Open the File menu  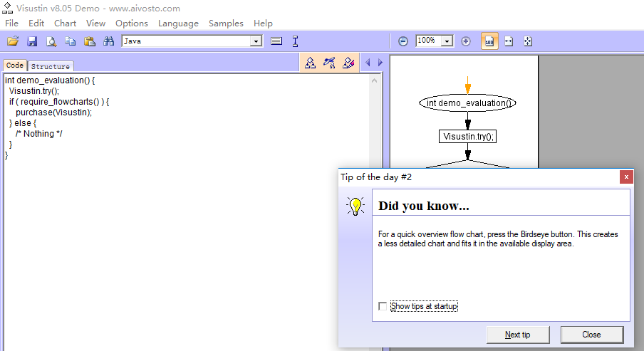[11, 23]
